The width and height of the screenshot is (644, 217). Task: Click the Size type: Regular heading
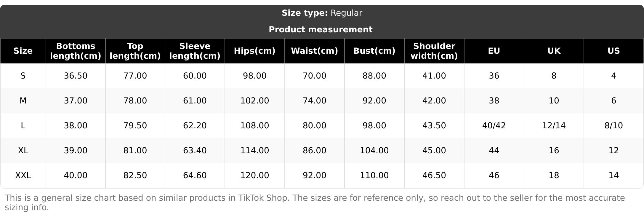(322, 13)
